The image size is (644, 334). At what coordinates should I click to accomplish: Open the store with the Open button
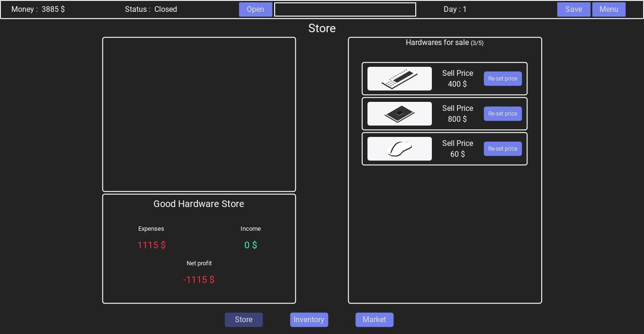pos(255,9)
